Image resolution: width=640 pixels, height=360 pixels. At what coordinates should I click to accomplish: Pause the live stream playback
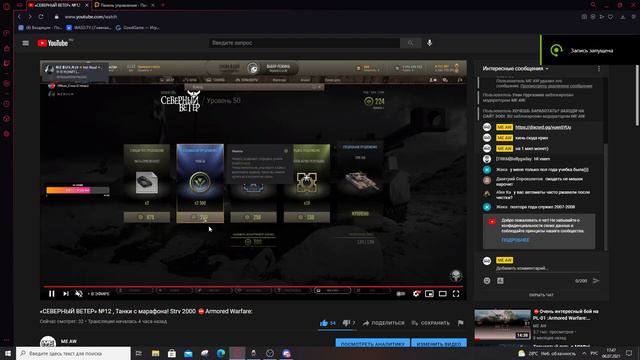pos(52,293)
